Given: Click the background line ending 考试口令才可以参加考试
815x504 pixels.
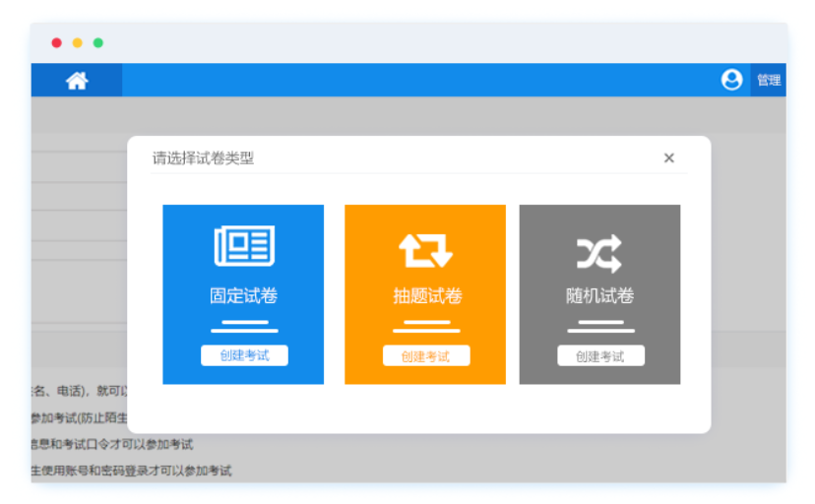Looking at the screenshot, I should 111,445.
